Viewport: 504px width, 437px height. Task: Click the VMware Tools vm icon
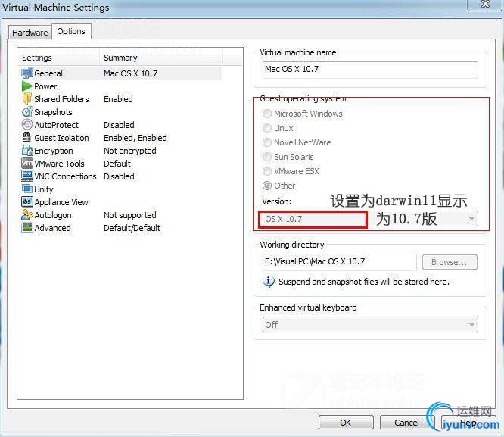pos(27,163)
